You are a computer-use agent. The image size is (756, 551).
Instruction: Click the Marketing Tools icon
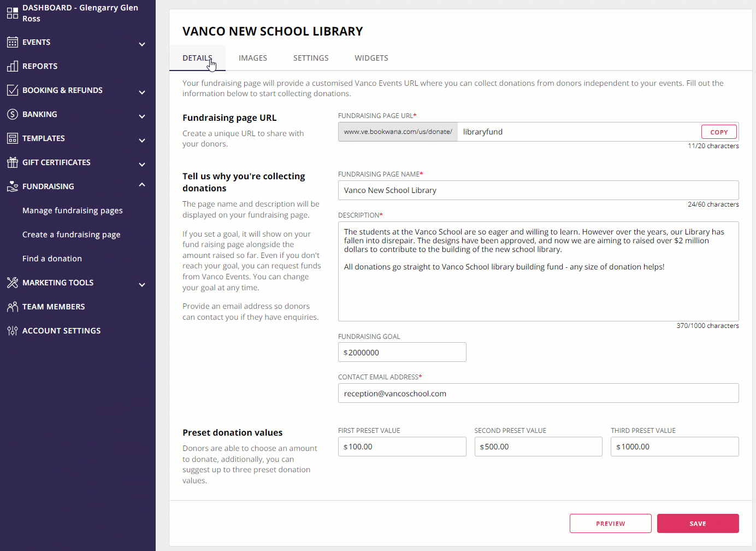tap(12, 283)
